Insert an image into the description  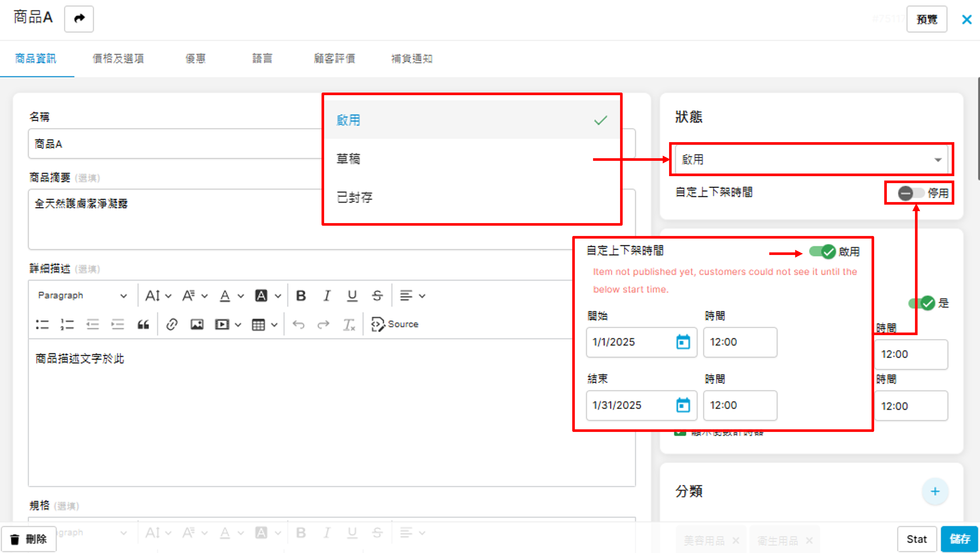[197, 324]
